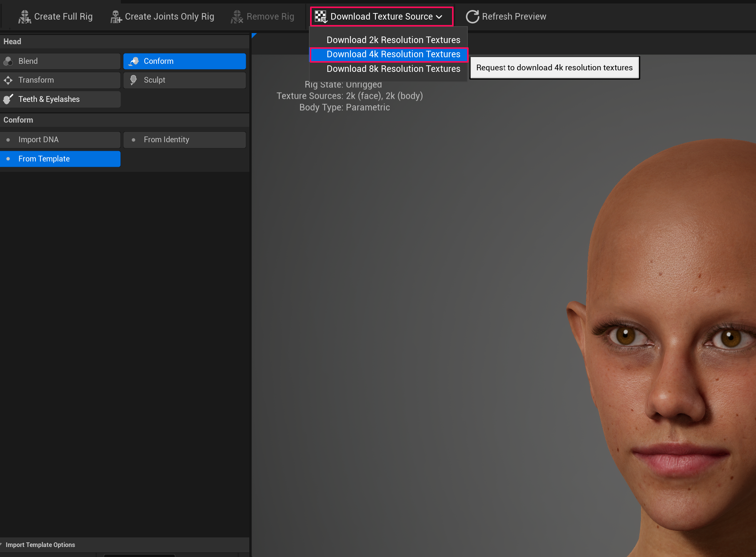
Task: Click the Create Full Rig skeleton icon
Action: point(24,16)
